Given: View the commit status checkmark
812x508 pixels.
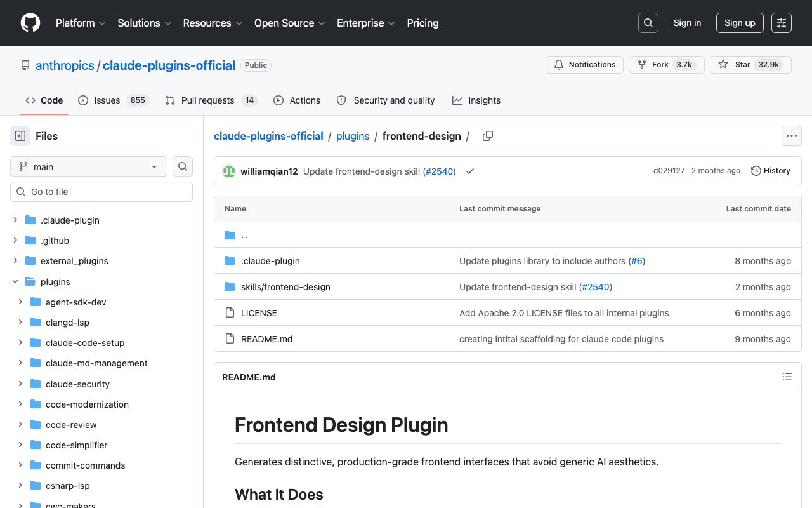Looking at the screenshot, I should pos(470,171).
